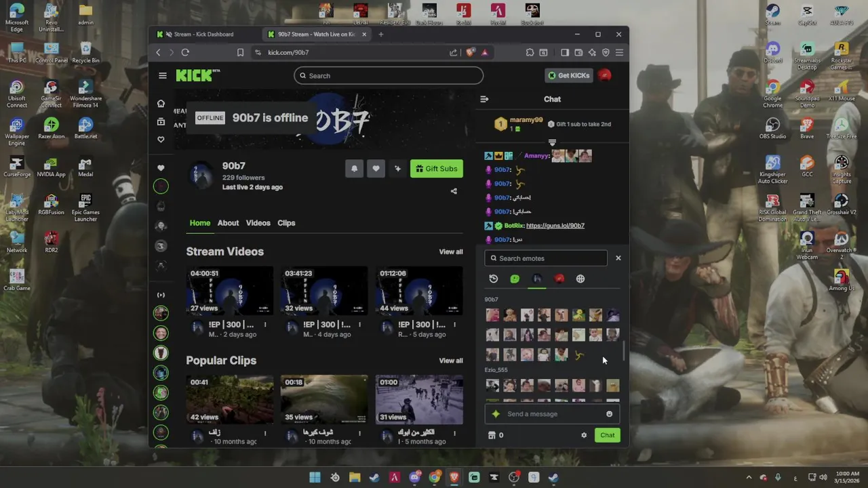
Task: Open recently used emotes tab
Action: 494,279
